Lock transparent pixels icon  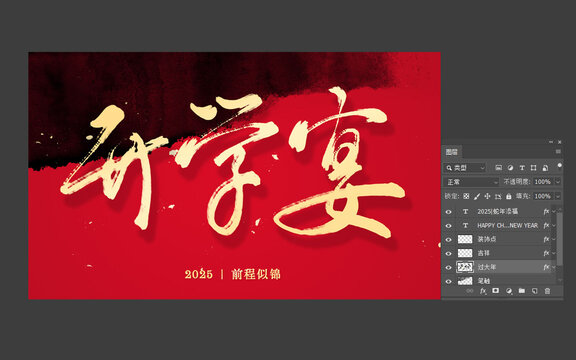tap(466, 196)
